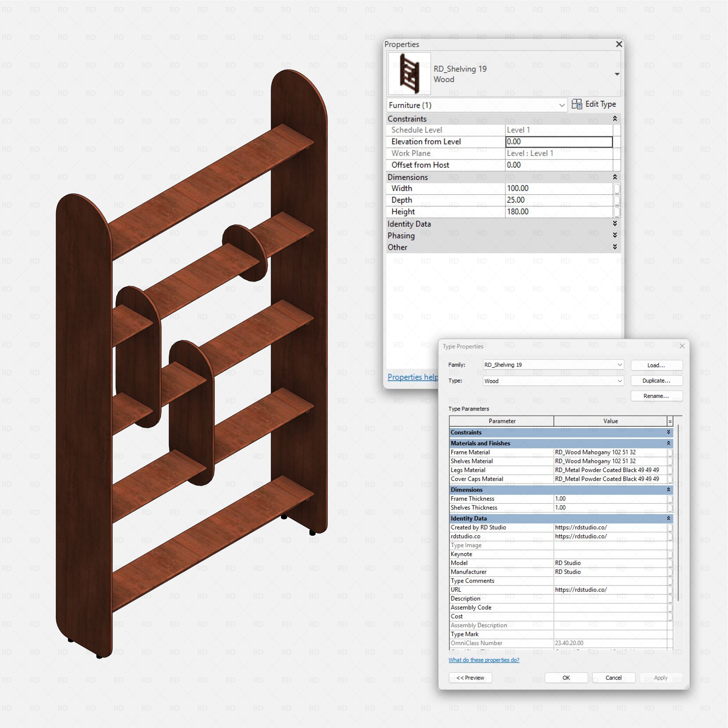Expand Constraints group in Type Parameters

[668, 432]
